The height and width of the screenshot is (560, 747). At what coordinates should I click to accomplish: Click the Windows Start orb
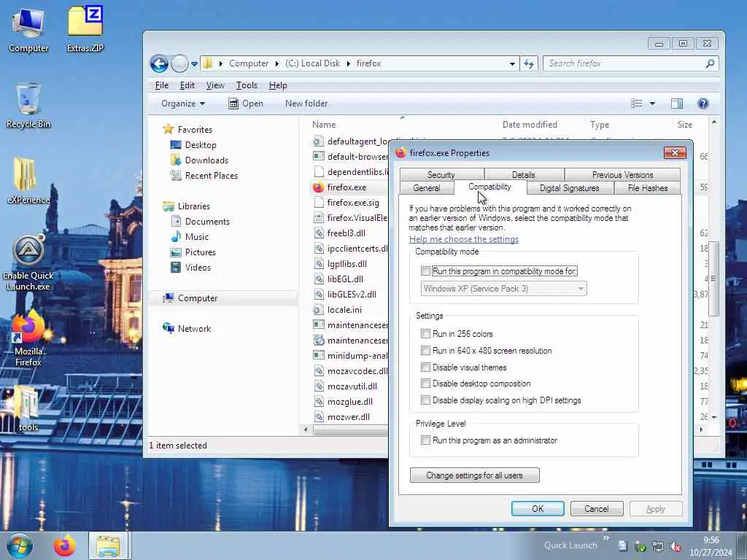20,545
